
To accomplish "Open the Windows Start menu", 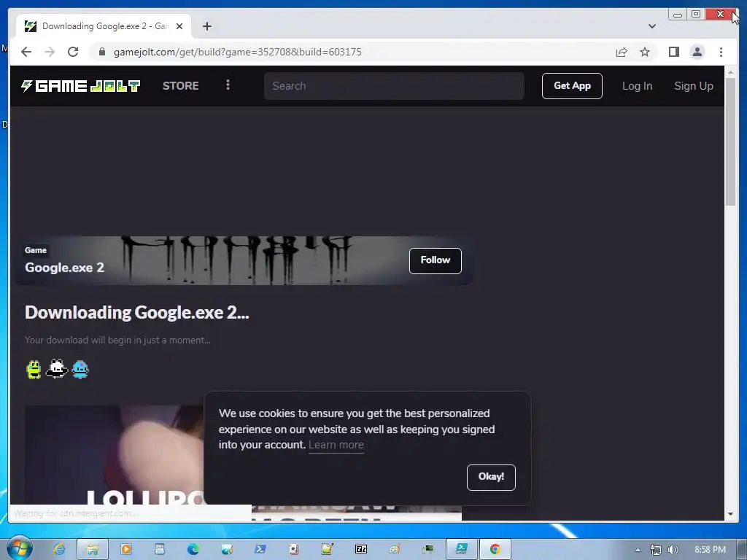I will click(x=20, y=548).
